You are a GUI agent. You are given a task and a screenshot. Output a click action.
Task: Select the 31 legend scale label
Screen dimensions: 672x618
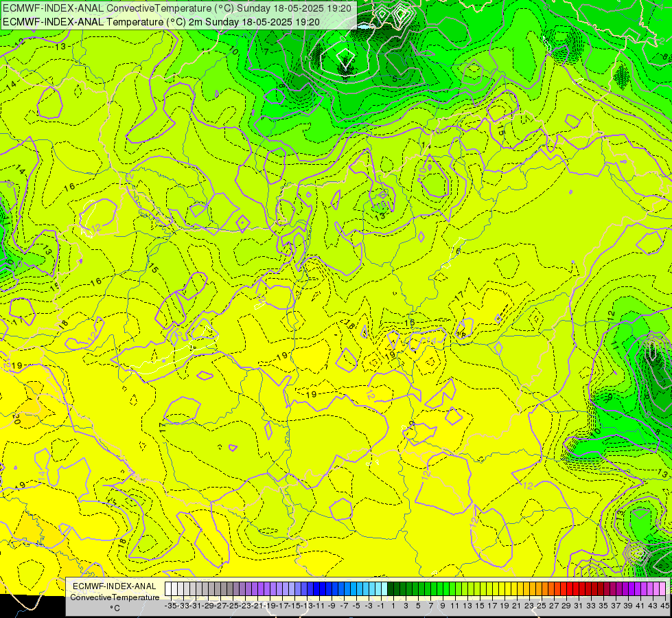(x=579, y=606)
